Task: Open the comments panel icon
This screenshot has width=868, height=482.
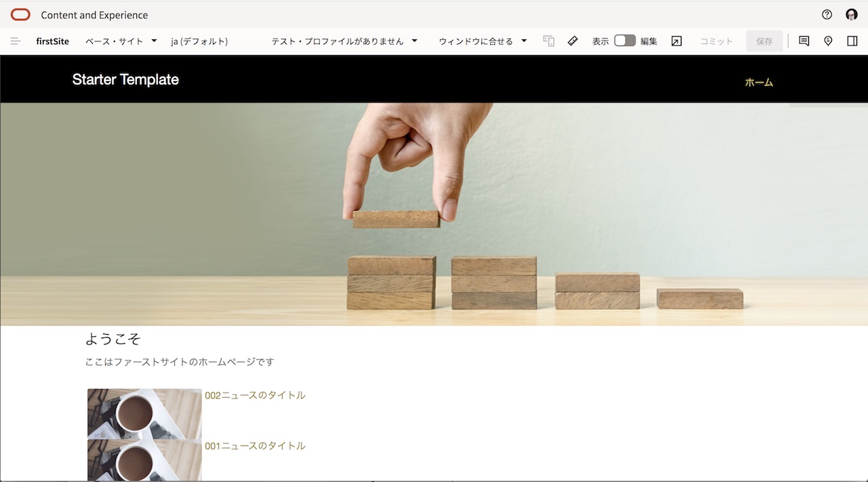Action: [x=804, y=41]
